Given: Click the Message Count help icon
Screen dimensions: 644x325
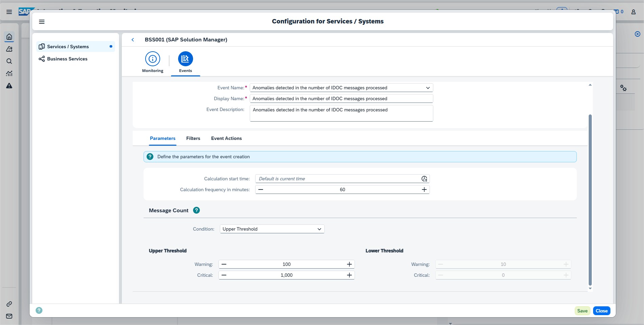Looking at the screenshot, I should [x=196, y=210].
